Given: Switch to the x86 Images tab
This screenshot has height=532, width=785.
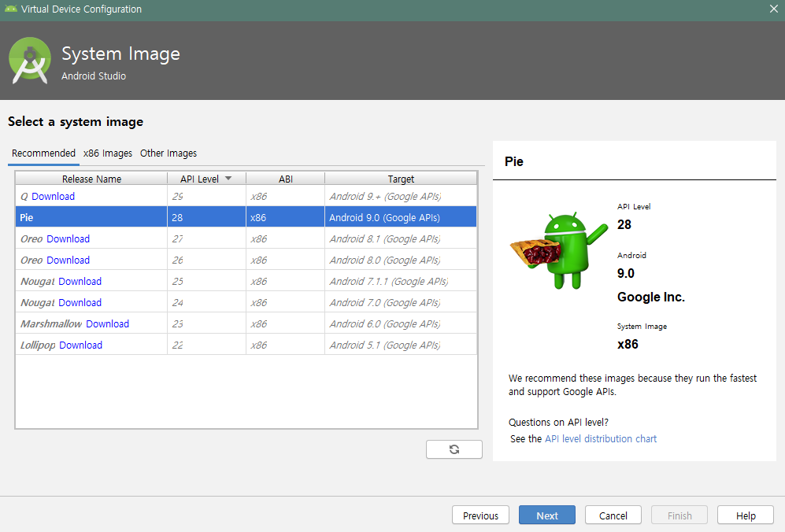Looking at the screenshot, I should 108,153.
